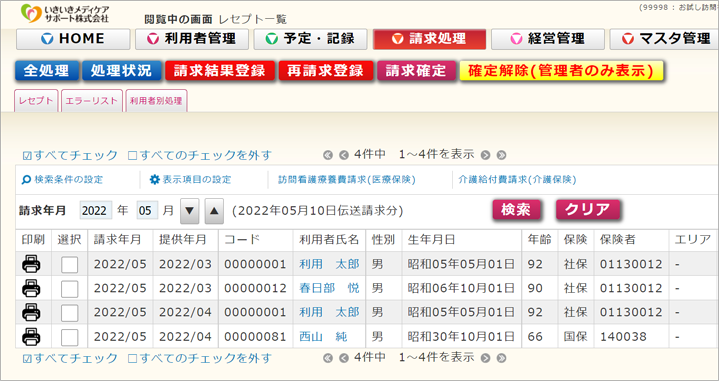
Task: Click the 請求結果登録 button
Action: click(x=220, y=71)
